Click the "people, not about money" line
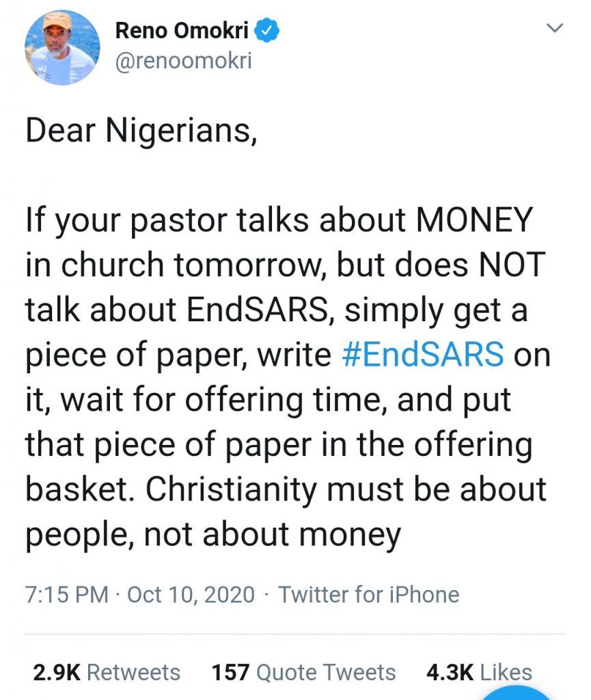 pos(213,535)
